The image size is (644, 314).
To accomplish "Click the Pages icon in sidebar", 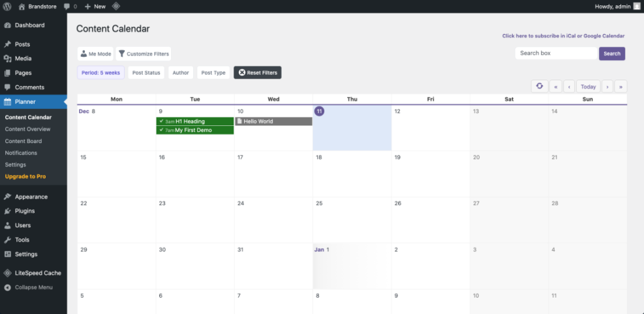I will [x=7, y=72].
